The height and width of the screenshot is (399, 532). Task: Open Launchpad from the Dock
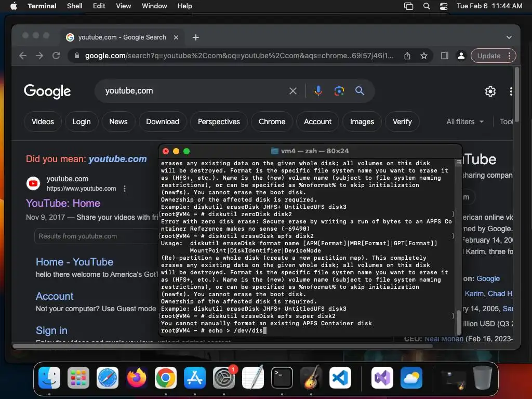(78, 378)
